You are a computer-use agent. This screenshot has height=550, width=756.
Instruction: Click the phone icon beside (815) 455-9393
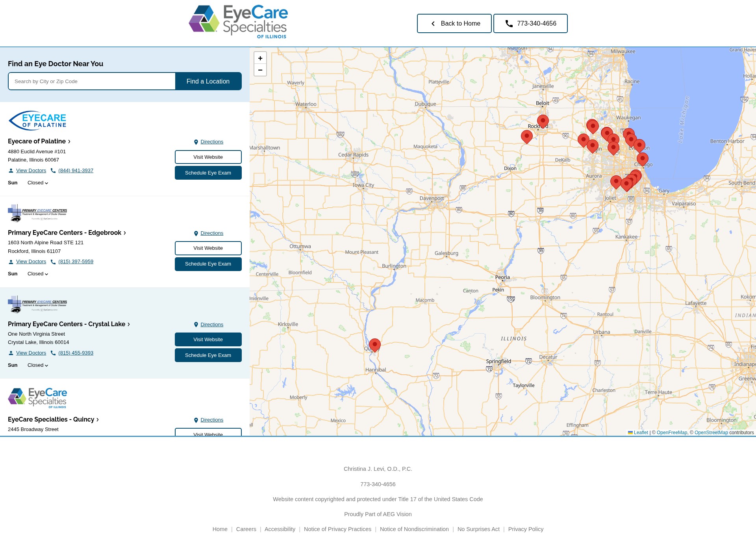point(53,353)
